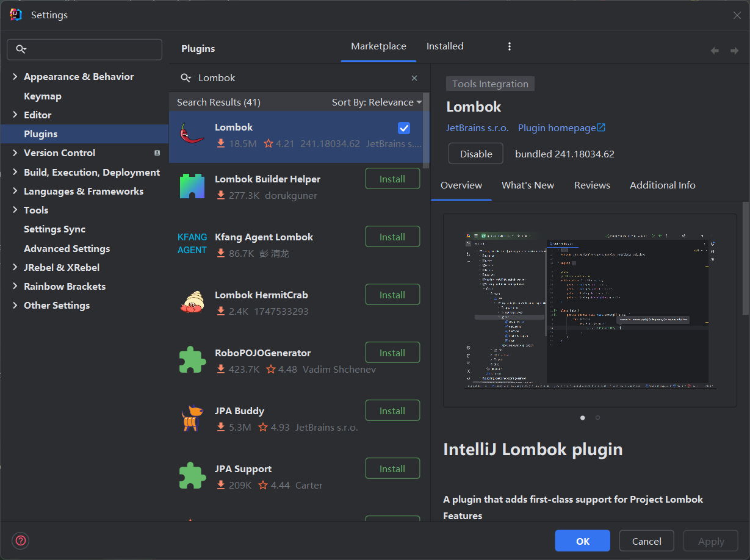
Task: Select the second screenshot carousel dot
Action: [x=597, y=418]
